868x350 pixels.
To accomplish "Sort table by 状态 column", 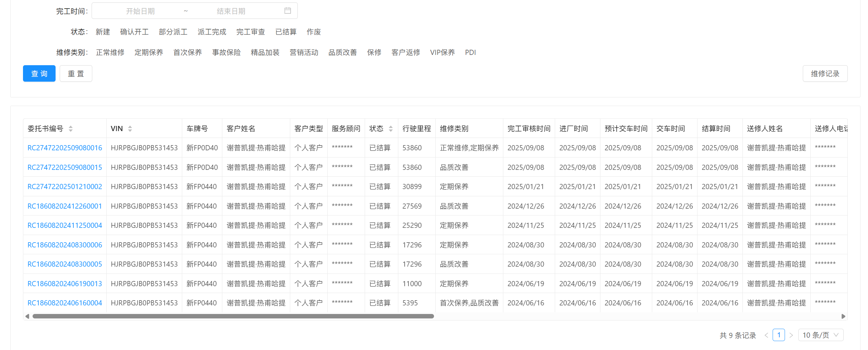I will [391, 129].
